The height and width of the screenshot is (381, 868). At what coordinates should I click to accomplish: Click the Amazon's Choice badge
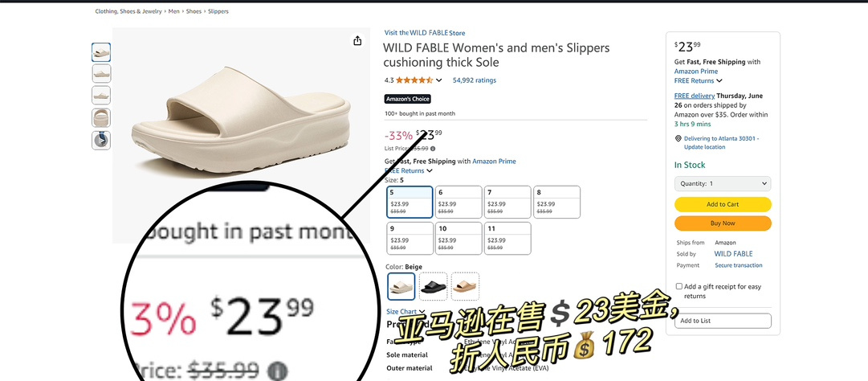click(x=407, y=99)
